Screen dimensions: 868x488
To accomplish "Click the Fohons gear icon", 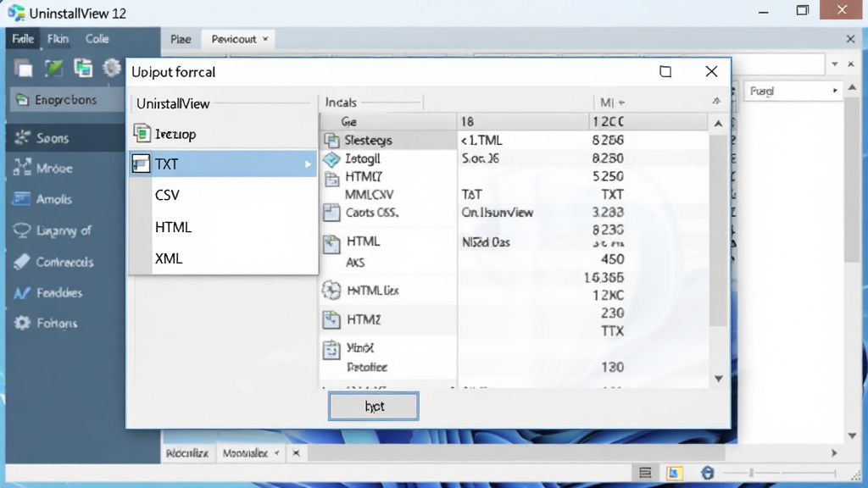I will [x=22, y=323].
